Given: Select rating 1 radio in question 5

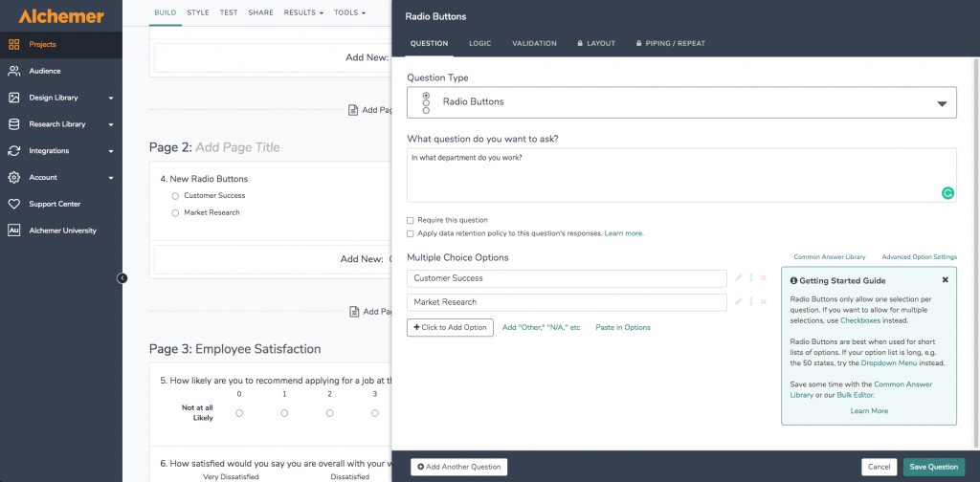Looking at the screenshot, I should click(x=284, y=413).
